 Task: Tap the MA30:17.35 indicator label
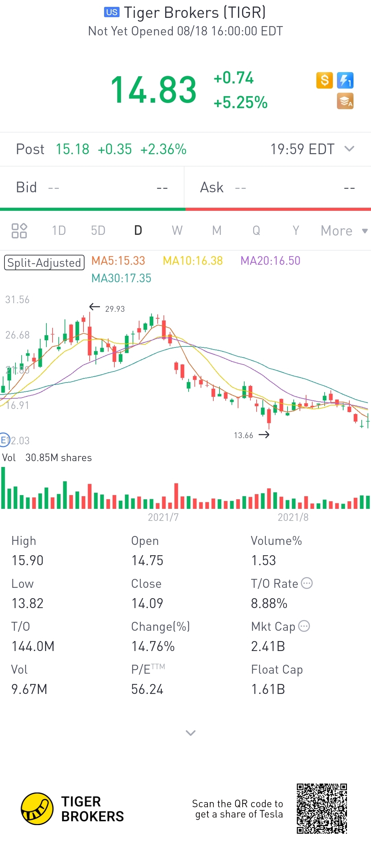tap(121, 278)
